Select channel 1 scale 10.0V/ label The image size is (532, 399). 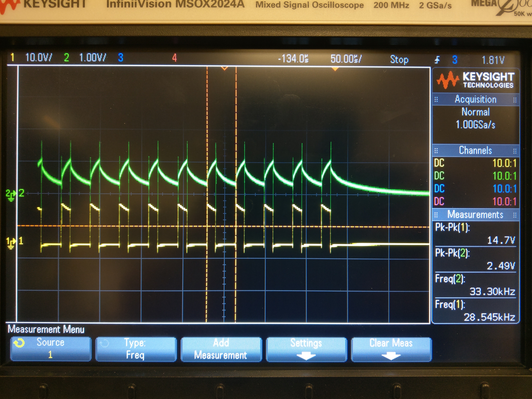tap(39, 58)
